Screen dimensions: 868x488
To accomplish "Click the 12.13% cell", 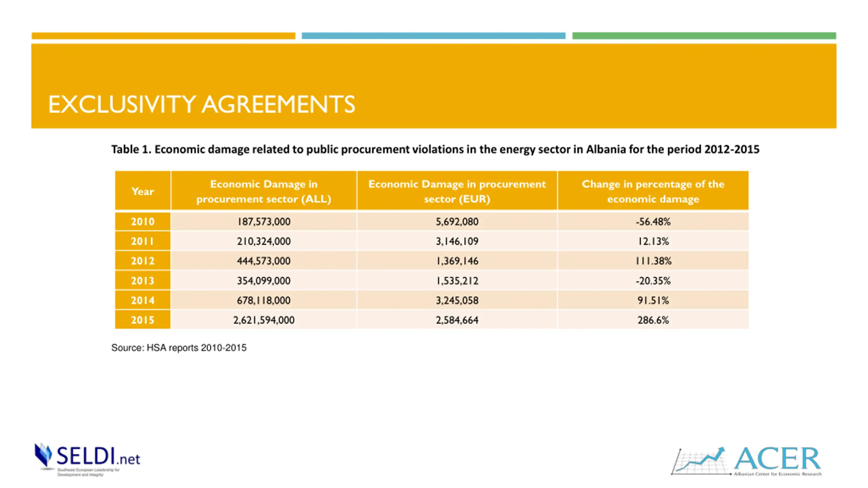I will (653, 241).
